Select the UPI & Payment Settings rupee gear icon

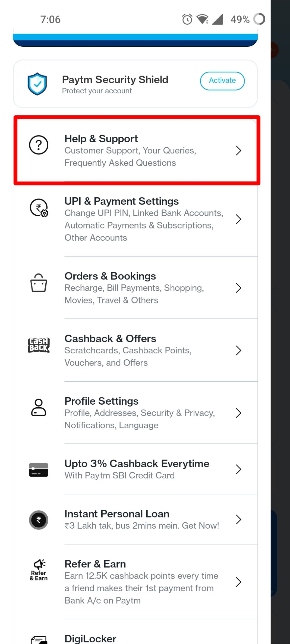[38, 208]
